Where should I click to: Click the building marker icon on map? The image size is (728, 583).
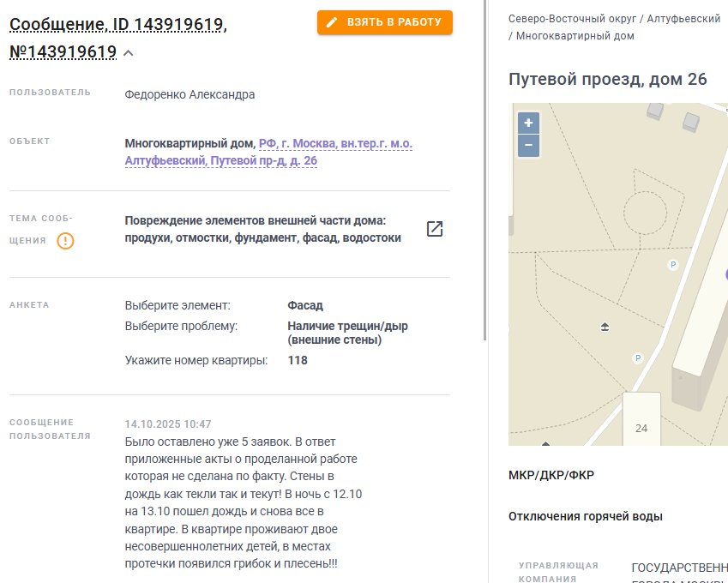605,327
